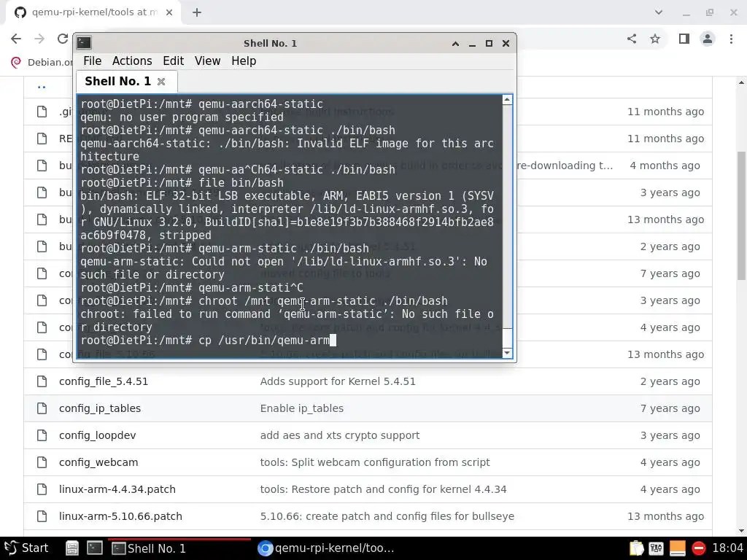Open commit message 'Enable ip_tables'
This screenshot has width=747, height=560.
pyautogui.click(x=301, y=408)
